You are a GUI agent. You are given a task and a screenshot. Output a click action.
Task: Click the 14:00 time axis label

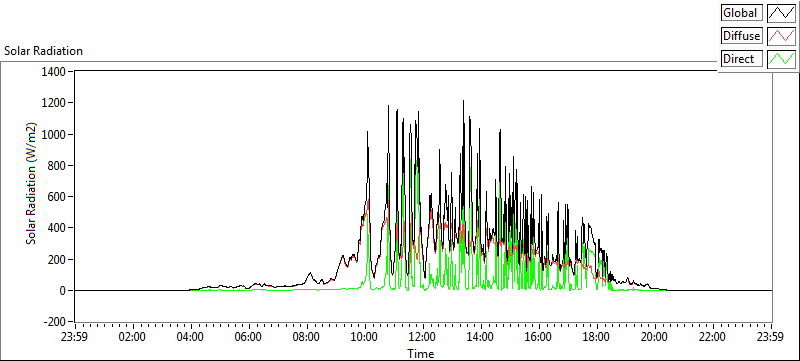click(481, 337)
